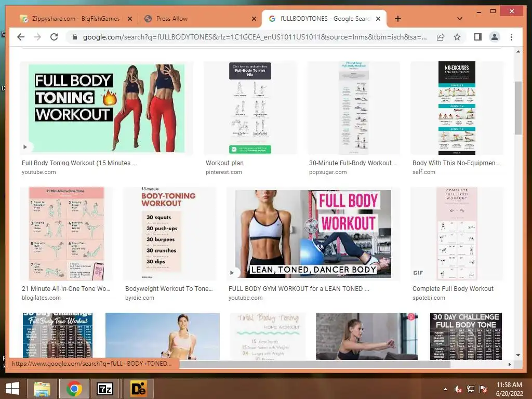Screen dimensions: 532x399
Task: Click the horizontal scrollbar right arrow
Action: [x=509, y=364]
